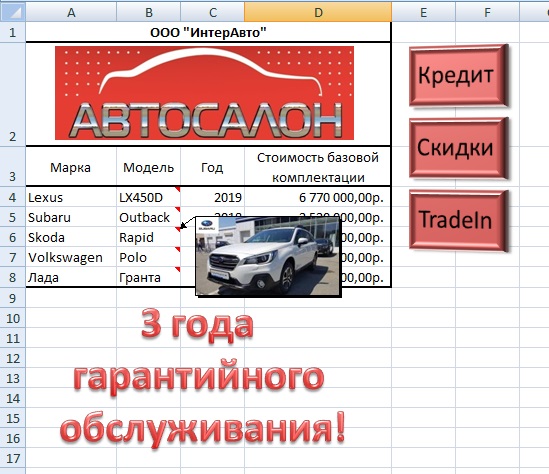Select the 6 770 000,00р. price cell

pyautogui.click(x=318, y=197)
